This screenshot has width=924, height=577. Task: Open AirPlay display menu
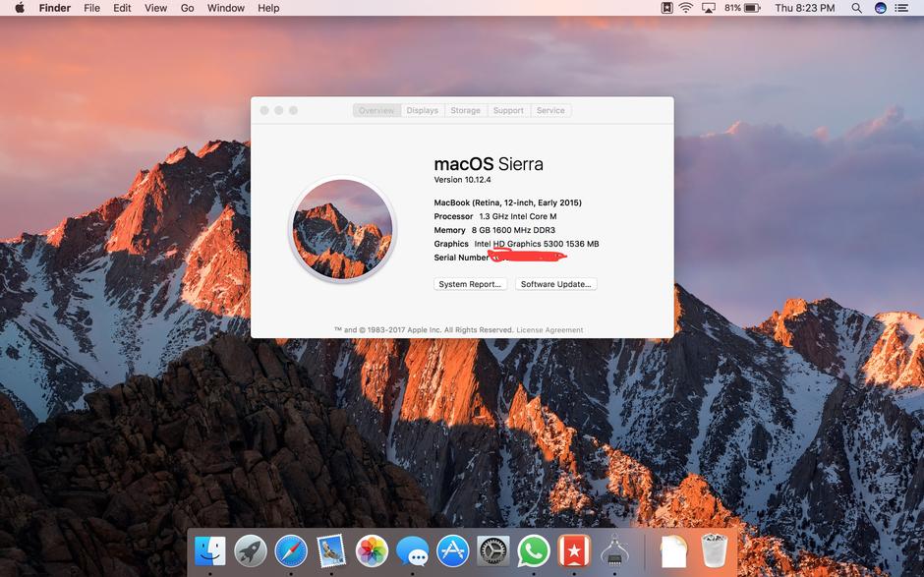tap(709, 8)
